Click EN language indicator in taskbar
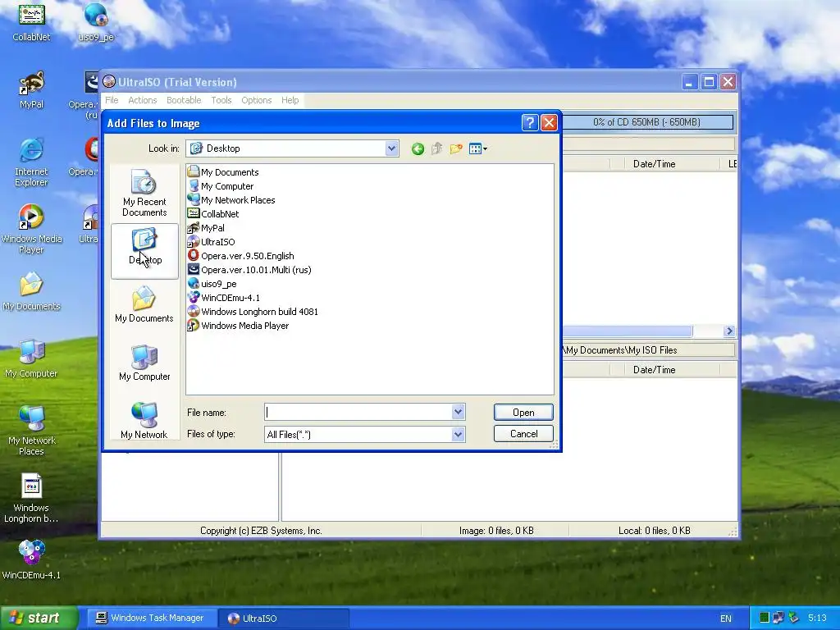The image size is (840, 630). click(726, 619)
